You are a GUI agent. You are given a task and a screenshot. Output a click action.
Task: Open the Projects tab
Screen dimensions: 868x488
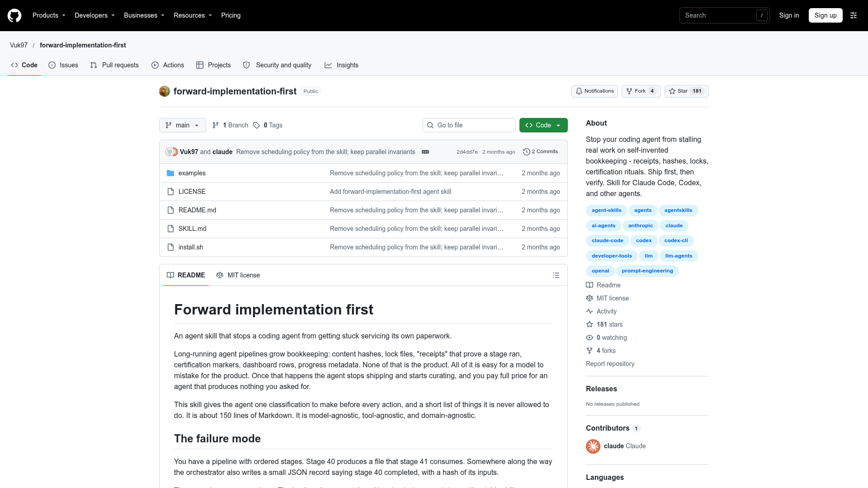(213, 65)
